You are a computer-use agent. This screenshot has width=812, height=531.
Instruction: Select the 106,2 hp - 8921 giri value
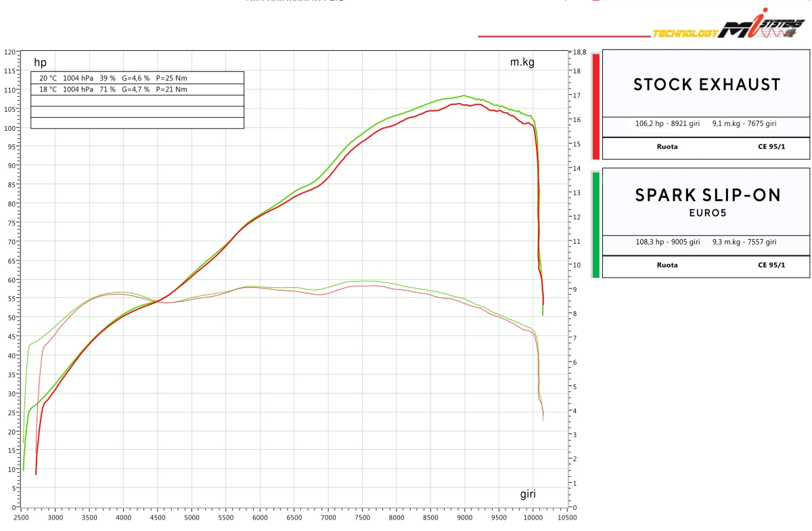point(667,124)
